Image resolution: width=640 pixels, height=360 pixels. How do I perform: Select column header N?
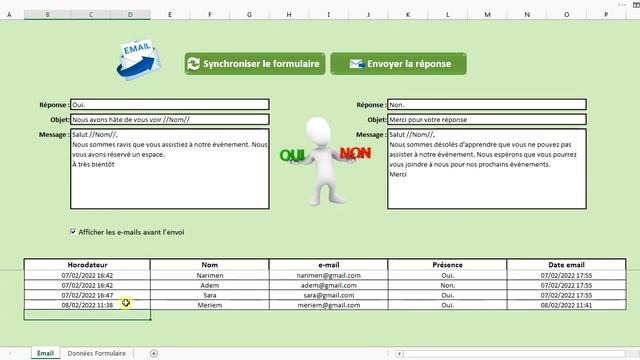pos(527,15)
